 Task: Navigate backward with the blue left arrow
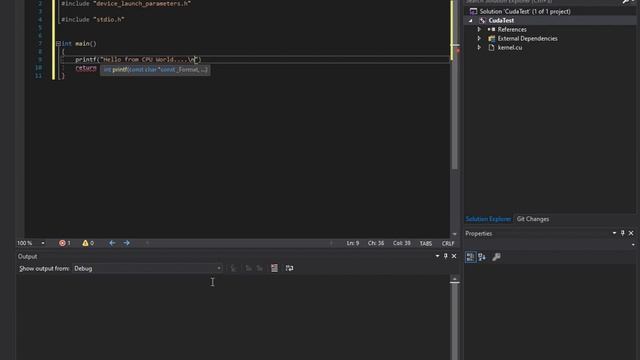(112, 243)
